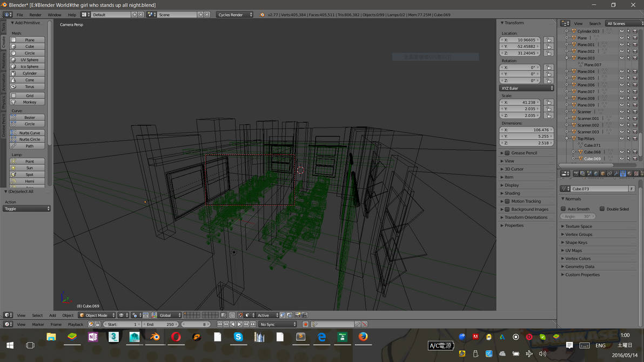Open the Cycles Render engine dropdown
This screenshot has height=362, width=644.
click(235, 15)
